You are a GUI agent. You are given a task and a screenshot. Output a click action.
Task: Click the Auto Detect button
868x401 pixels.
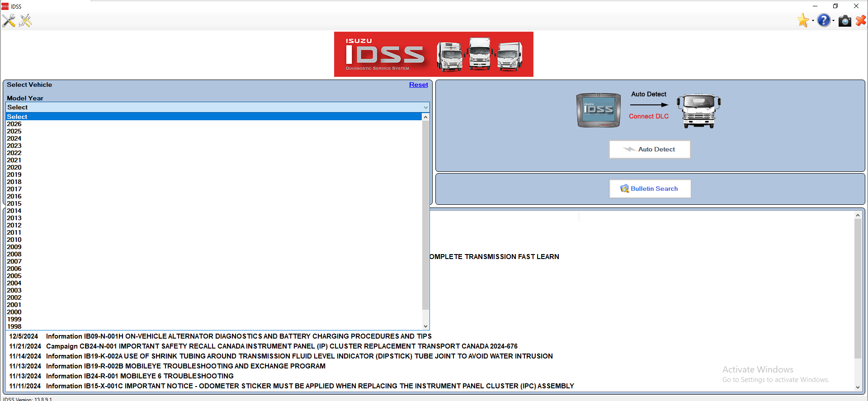pyautogui.click(x=650, y=149)
